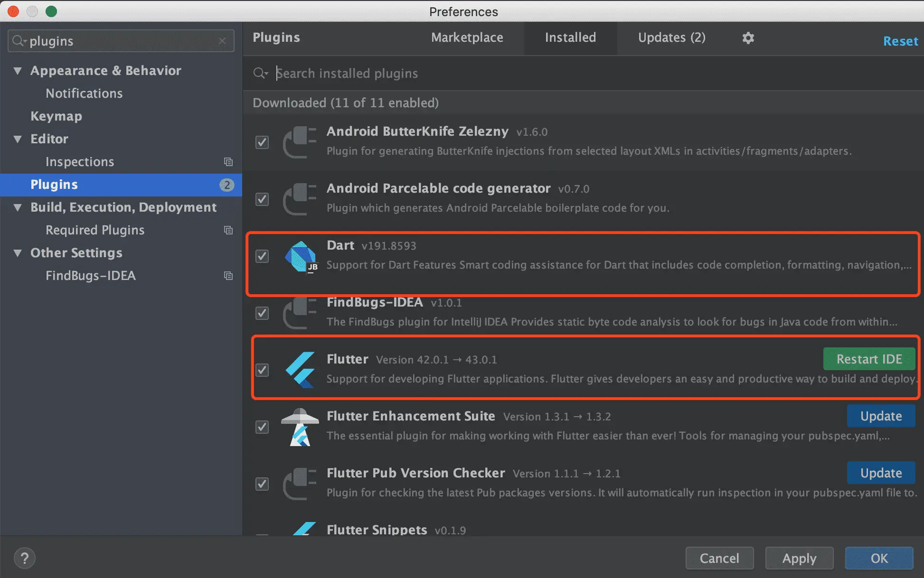Click the settings search field containing plugins
The height and width of the screenshot is (578, 924).
coord(121,41)
